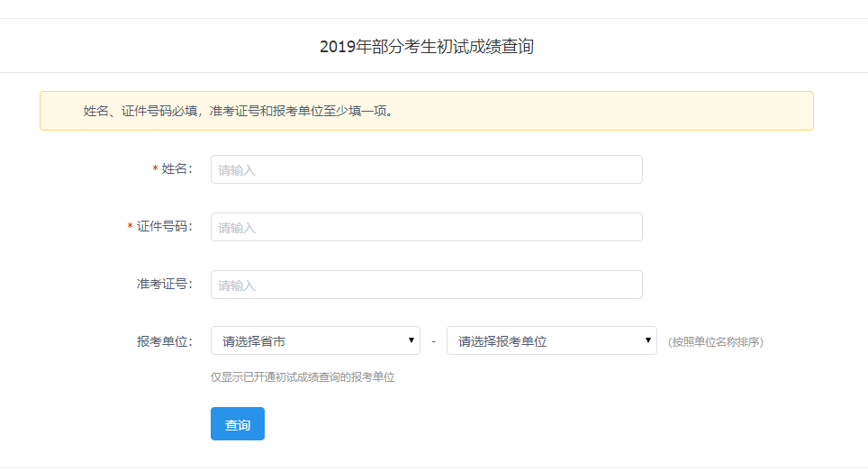This screenshot has height=471, width=868.
Task: Click the 仅显示已开通初试成绩查询 hint text
Action: point(303,377)
